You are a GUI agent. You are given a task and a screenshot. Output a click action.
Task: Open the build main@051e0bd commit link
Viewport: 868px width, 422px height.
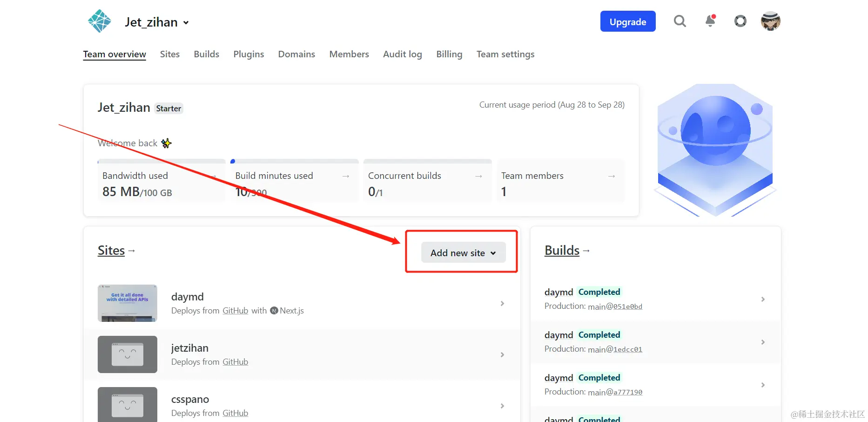coord(628,306)
